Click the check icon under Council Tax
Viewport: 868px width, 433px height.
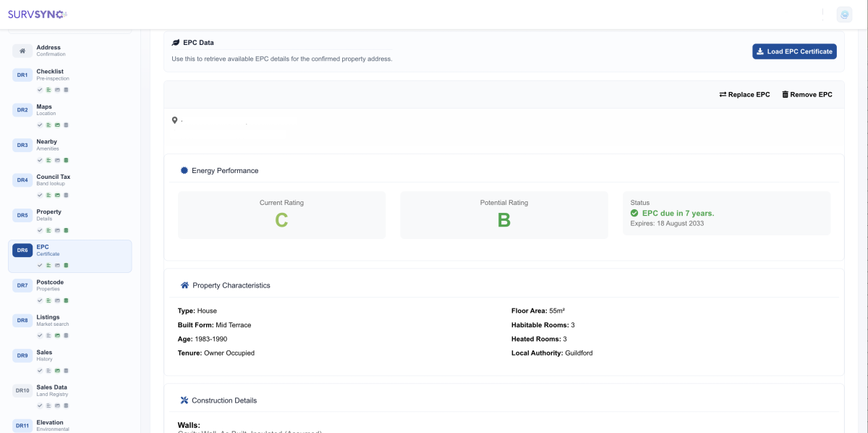(41, 196)
